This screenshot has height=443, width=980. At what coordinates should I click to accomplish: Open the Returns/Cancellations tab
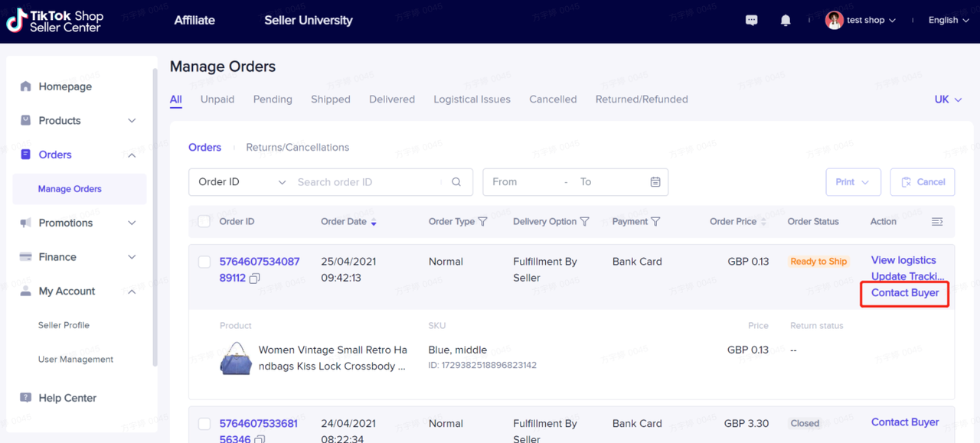pyautogui.click(x=297, y=148)
